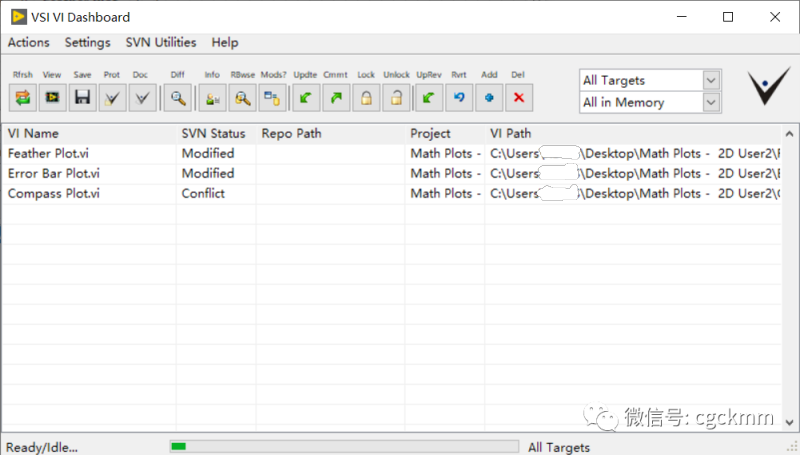800x455 pixels.
Task: Open the Actions menu
Action: coord(28,42)
